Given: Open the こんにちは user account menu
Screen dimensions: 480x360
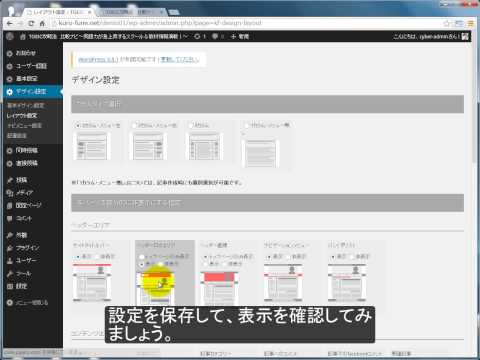Looking at the screenshot, I should point(431,36).
